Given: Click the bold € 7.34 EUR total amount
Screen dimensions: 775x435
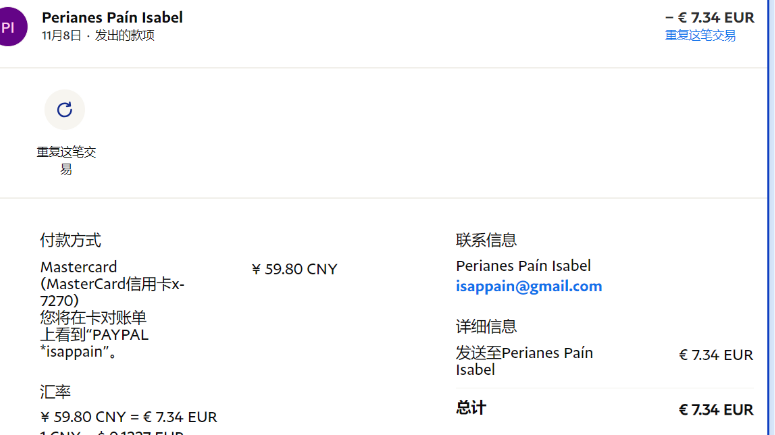Looking at the screenshot, I should 715,410.
